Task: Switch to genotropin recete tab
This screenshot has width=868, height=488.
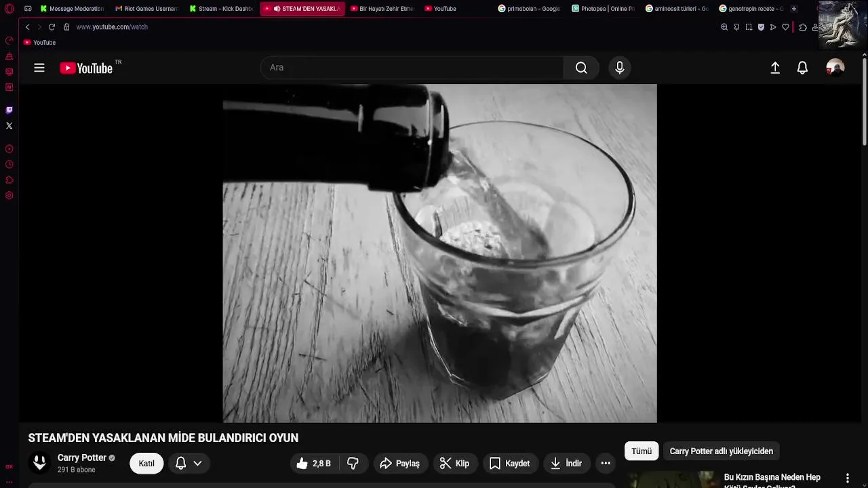Action: click(x=751, y=9)
